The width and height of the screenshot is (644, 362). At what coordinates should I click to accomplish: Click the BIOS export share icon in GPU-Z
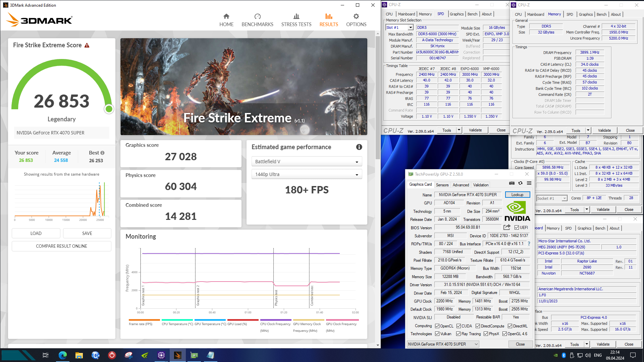507,227
